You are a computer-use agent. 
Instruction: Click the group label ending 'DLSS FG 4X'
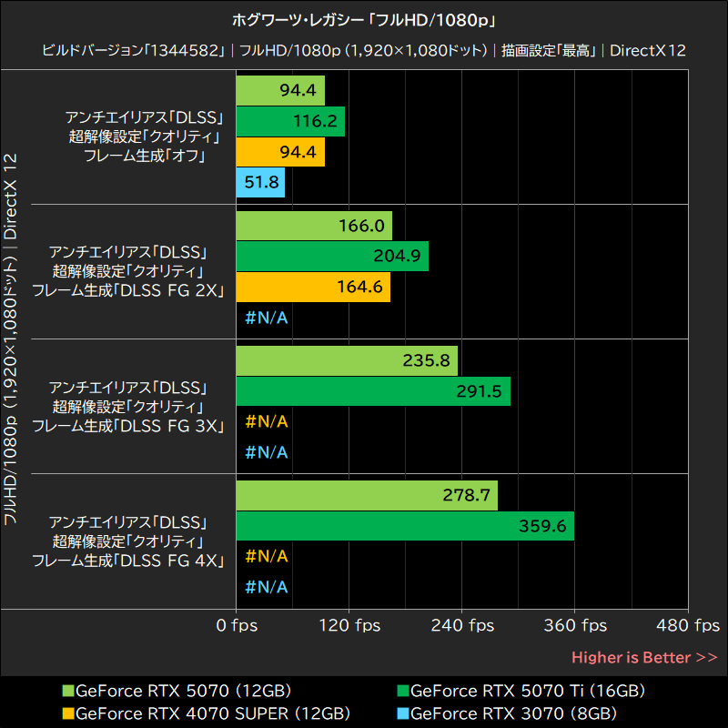coord(128,541)
